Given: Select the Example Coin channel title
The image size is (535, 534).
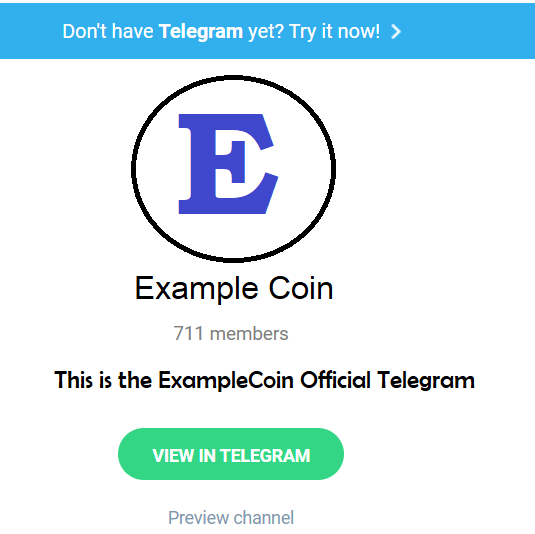Looking at the screenshot, I should click(234, 289).
